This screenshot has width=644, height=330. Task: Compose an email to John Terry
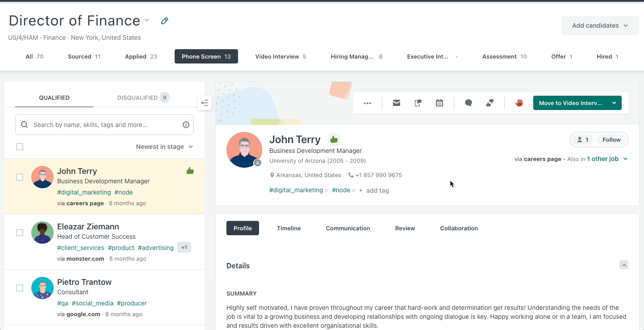point(396,103)
